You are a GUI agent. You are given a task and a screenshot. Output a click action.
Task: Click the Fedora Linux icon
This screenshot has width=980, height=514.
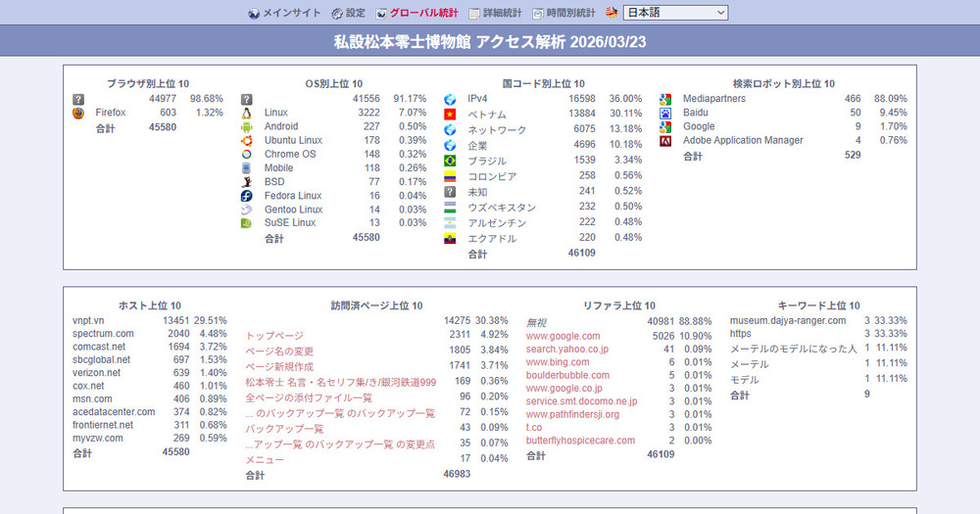pyautogui.click(x=247, y=196)
